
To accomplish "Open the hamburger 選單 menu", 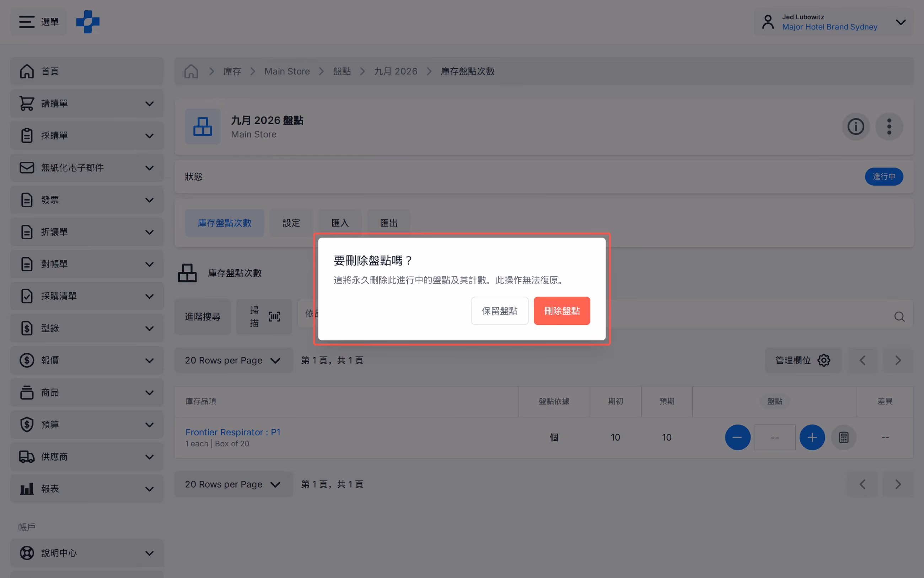I will 39,22.
